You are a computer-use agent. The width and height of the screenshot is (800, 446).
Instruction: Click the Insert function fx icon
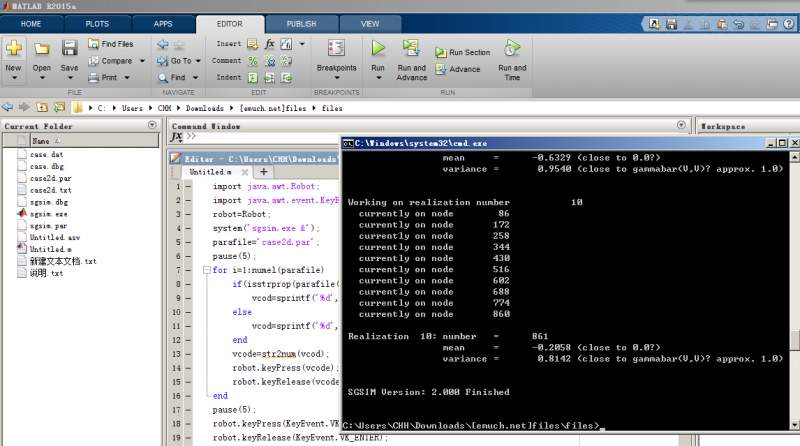tap(270, 44)
